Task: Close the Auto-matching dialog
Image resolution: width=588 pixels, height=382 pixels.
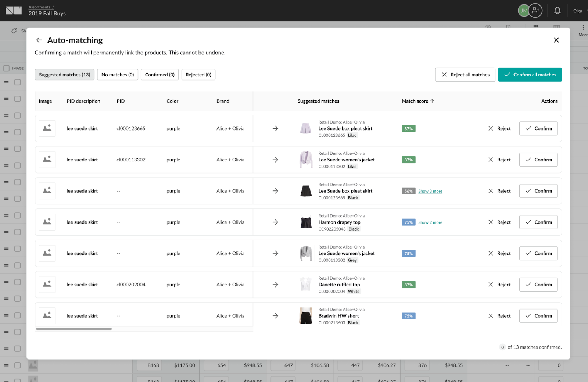Action: (556, 40)
